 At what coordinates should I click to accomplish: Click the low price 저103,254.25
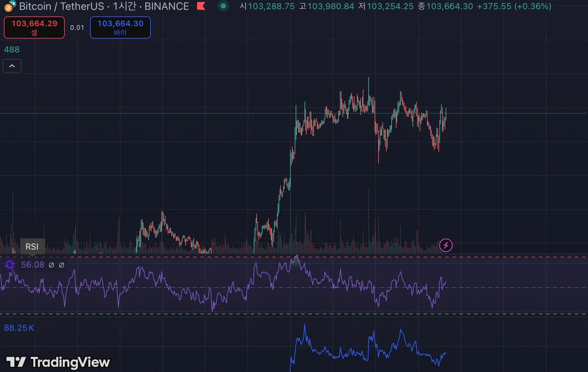386,6
